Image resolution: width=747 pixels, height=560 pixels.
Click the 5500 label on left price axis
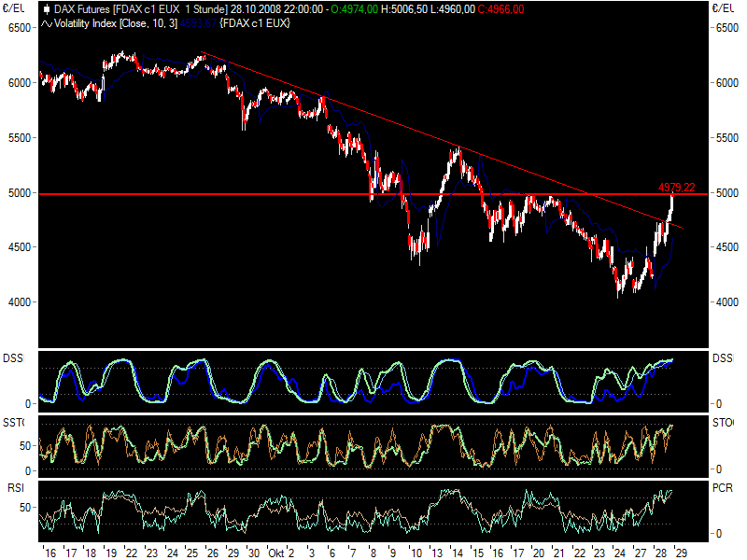19,137
